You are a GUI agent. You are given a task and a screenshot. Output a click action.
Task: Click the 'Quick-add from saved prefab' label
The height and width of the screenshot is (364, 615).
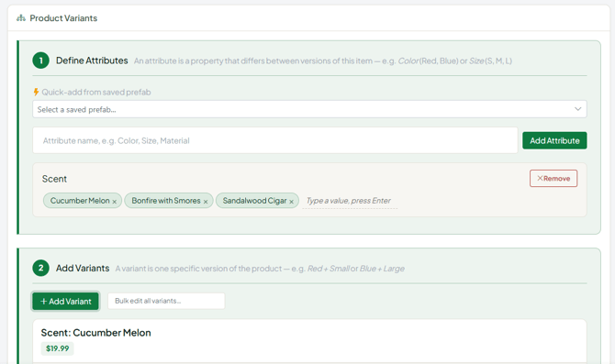(x=96, y=92)
